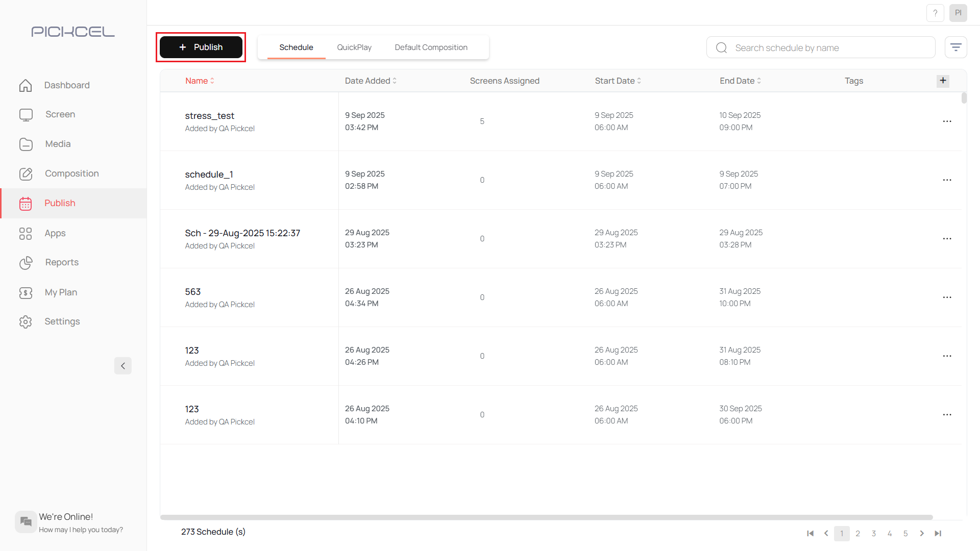Click the My Plan icon

point(26,293)
